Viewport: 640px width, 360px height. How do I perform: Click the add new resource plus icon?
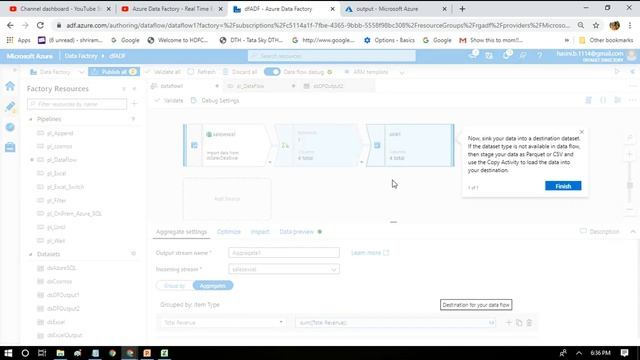click(x=134, y=104)
